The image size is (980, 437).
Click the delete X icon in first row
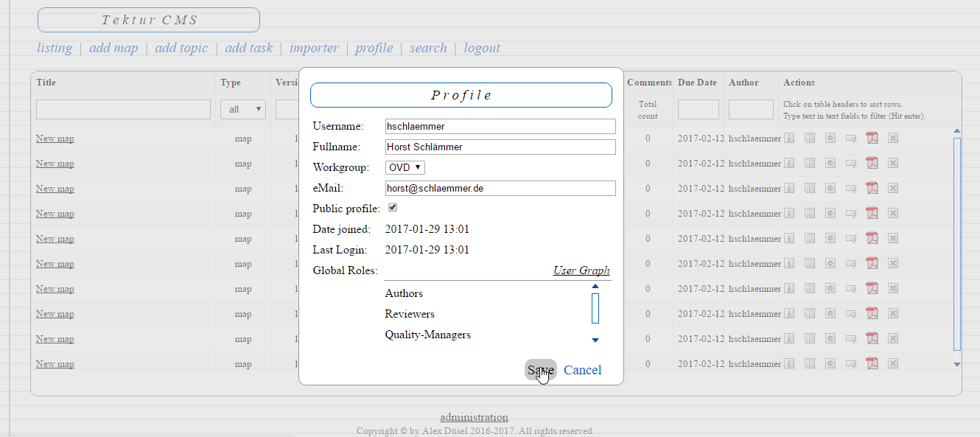(x=893, y=138)
